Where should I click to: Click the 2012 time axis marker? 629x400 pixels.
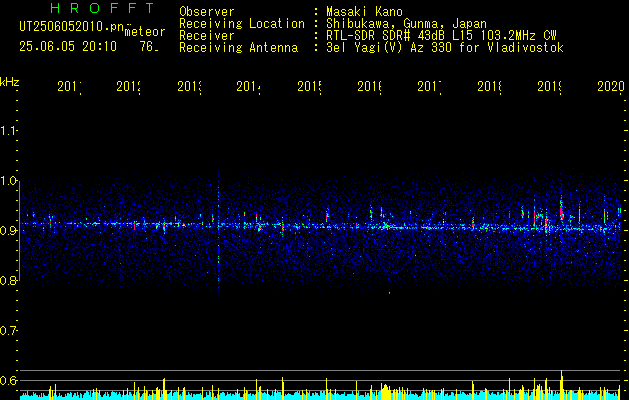point(129,86)
